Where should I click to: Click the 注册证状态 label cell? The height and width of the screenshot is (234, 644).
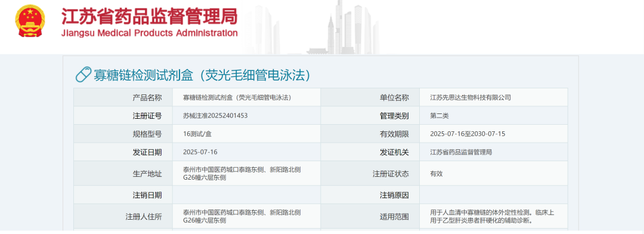[x=370, y=173]
